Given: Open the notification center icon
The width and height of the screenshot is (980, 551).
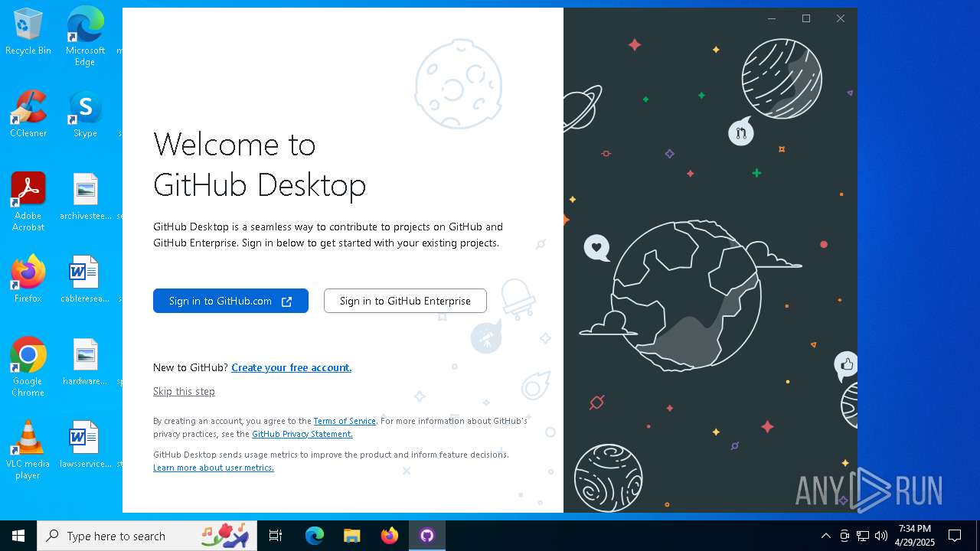Looking at the screenshot, I should [x=955, y=536].
